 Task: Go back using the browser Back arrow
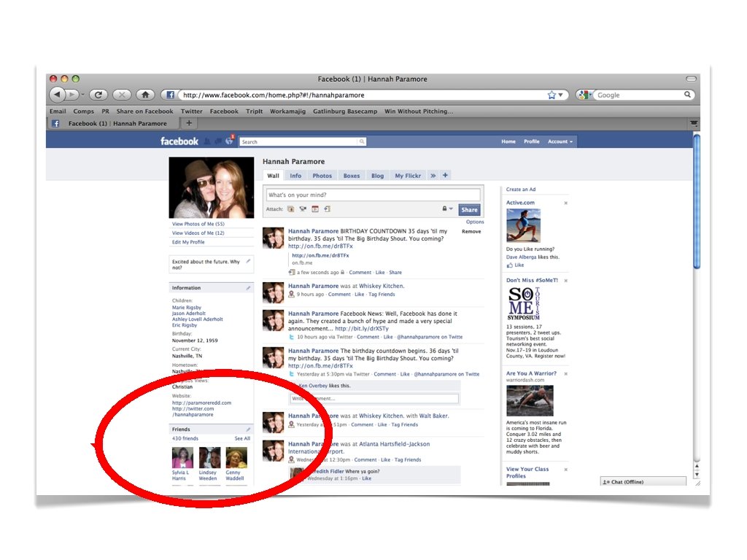point(57,94)
